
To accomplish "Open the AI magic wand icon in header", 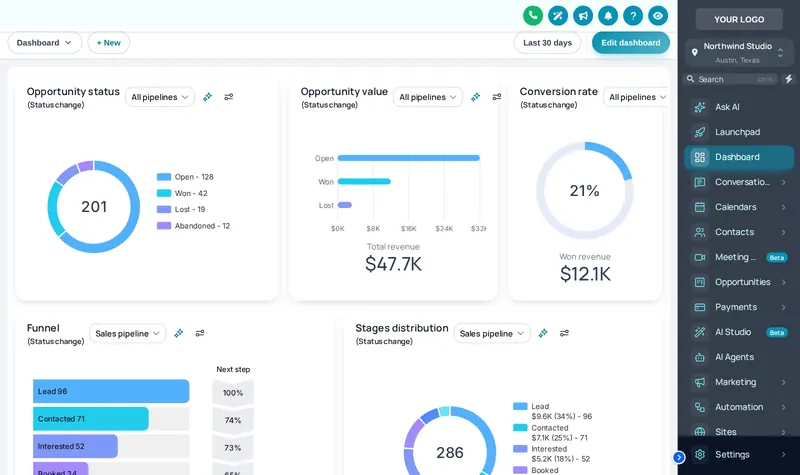I will tap(558, 16).
